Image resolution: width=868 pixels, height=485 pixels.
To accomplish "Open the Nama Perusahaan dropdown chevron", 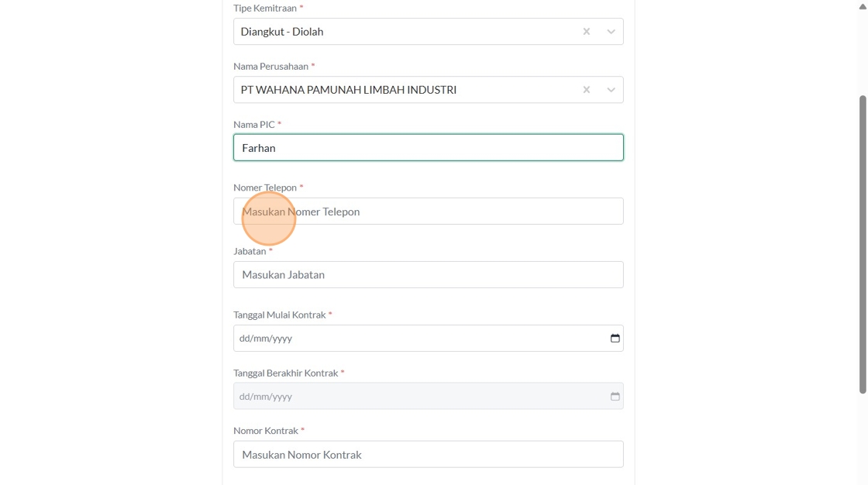I will [611, 90].
